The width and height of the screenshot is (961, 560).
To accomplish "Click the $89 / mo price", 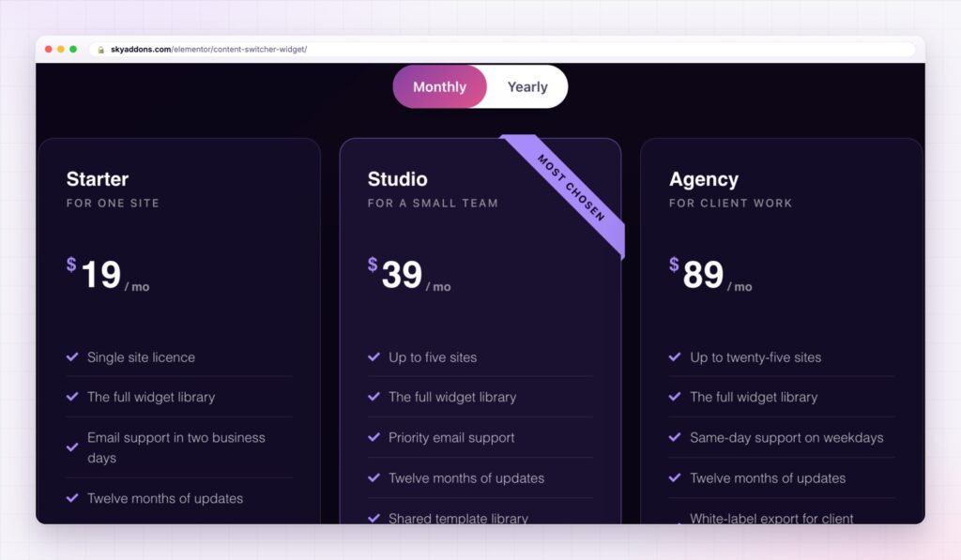I will (x=710, y=275).
